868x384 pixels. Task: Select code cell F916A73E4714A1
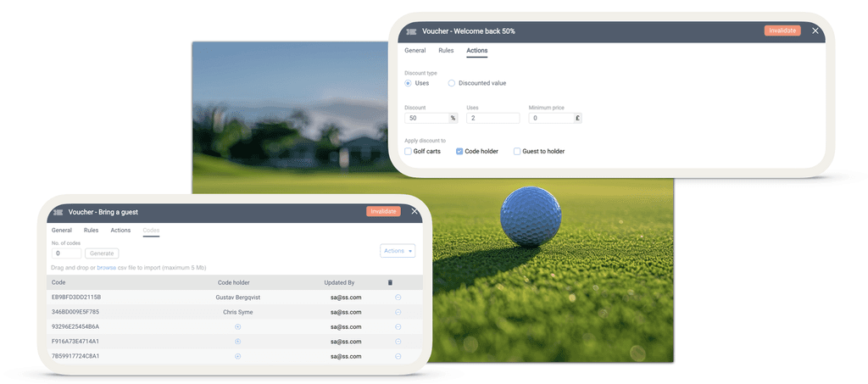75,342
